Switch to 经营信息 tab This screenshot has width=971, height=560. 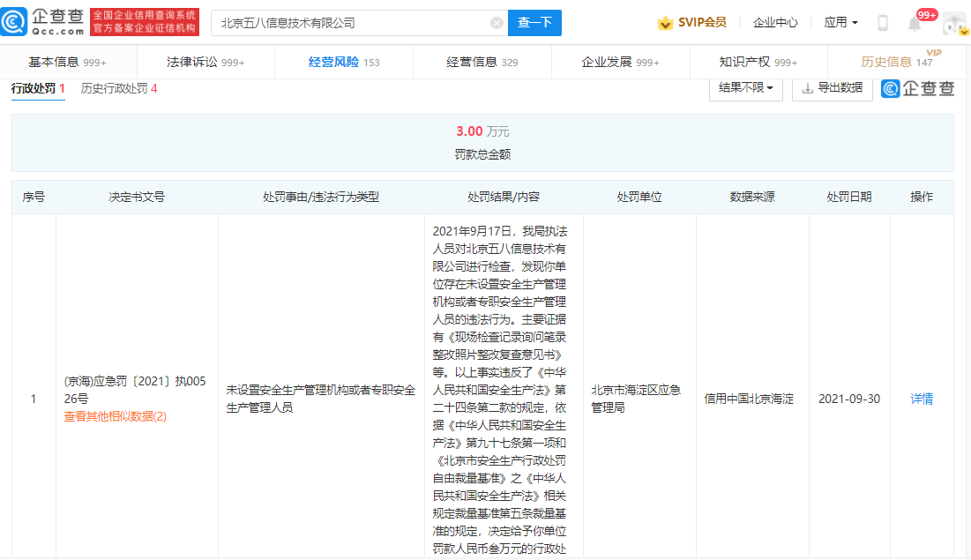pyautogui.click(x=482, y=62)
